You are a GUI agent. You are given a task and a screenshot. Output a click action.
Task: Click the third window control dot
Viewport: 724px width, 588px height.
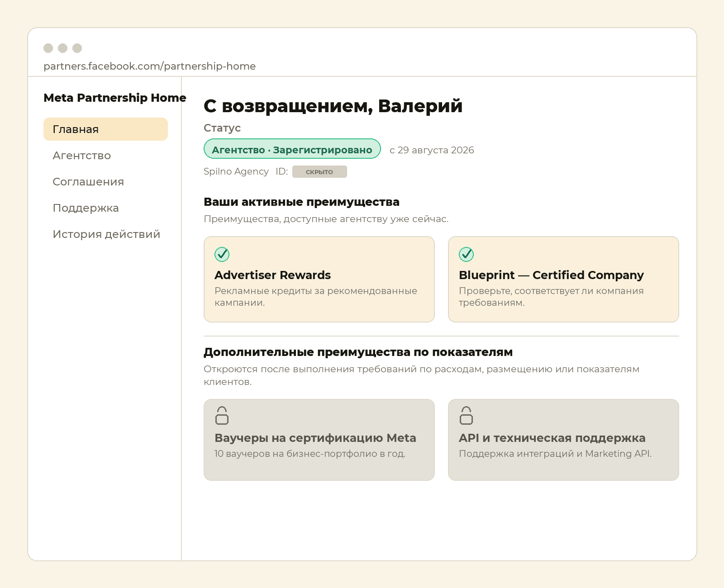point(77,48)
